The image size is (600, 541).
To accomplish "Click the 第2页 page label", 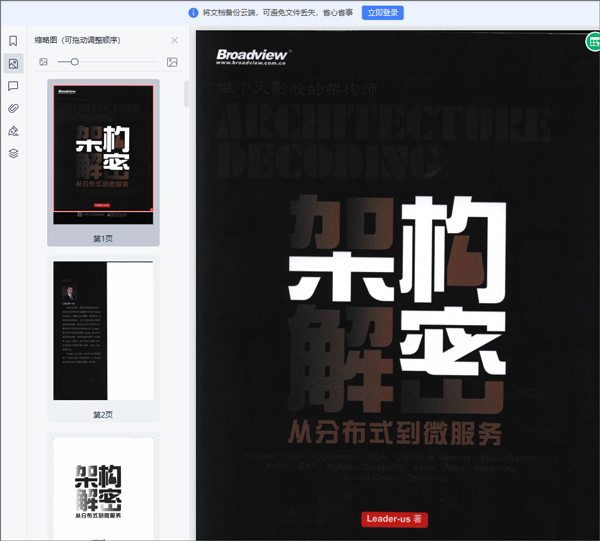I will point(103,415).
